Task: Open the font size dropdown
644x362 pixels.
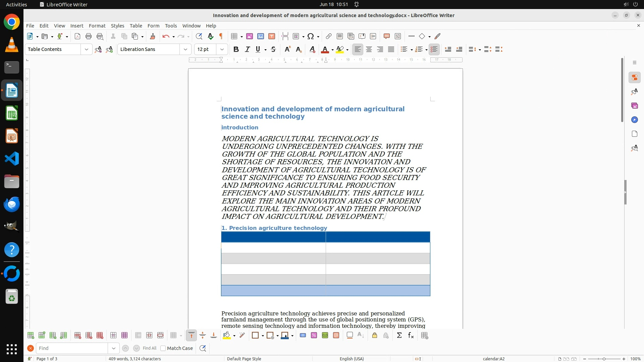Action: point(222,49)
